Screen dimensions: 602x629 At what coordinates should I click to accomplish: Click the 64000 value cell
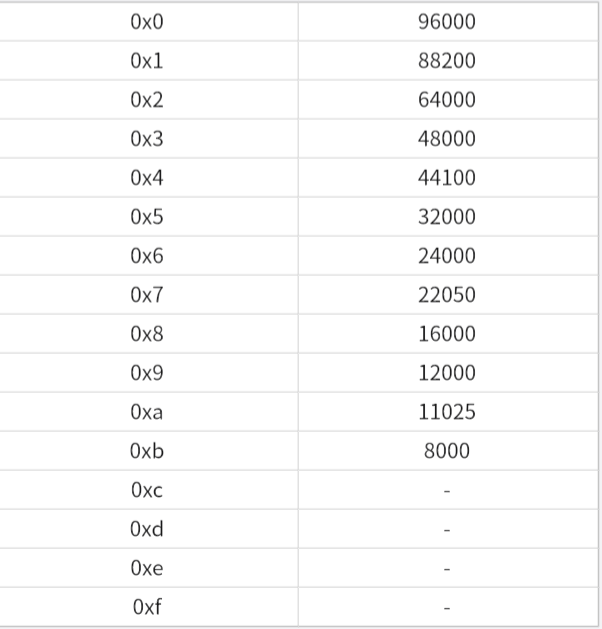coord(446,100)
